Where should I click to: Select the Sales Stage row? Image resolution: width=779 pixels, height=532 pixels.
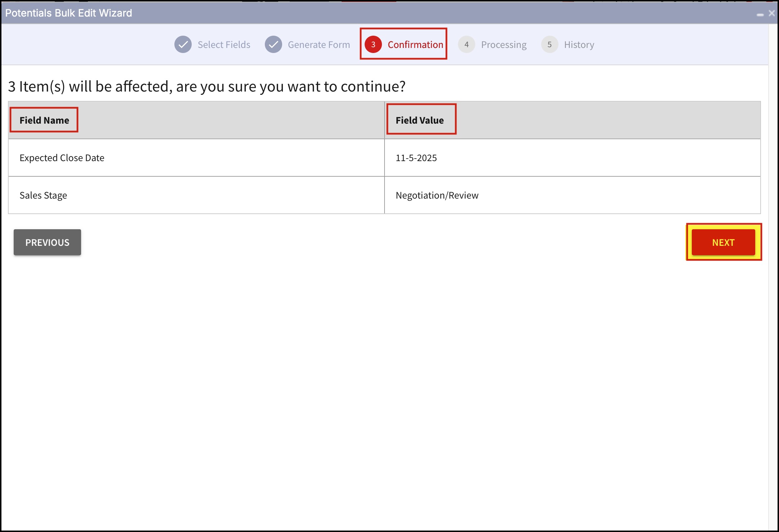tap(43, 195)
